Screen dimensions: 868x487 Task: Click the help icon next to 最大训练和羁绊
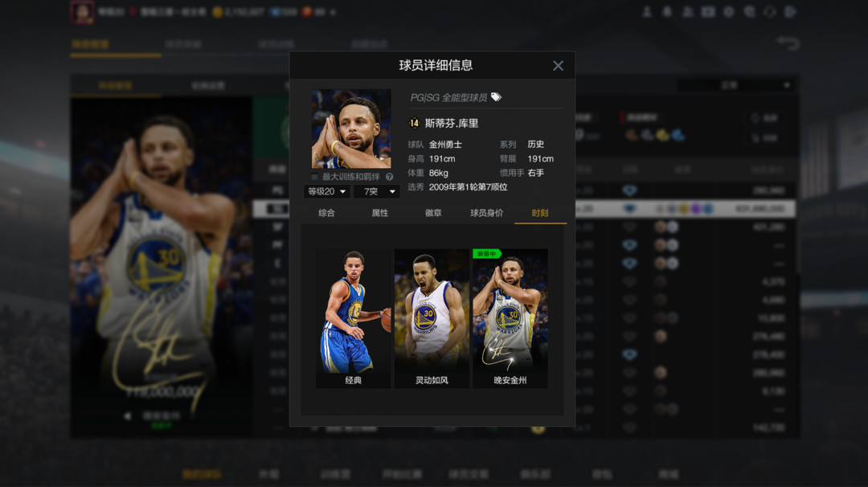click(x=389, y=177)
